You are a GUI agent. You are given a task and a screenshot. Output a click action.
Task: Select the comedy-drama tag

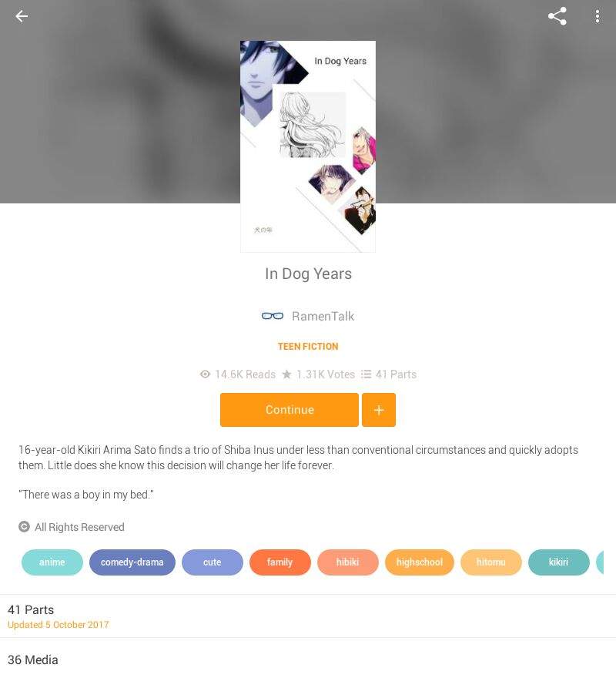coord(132,562)
